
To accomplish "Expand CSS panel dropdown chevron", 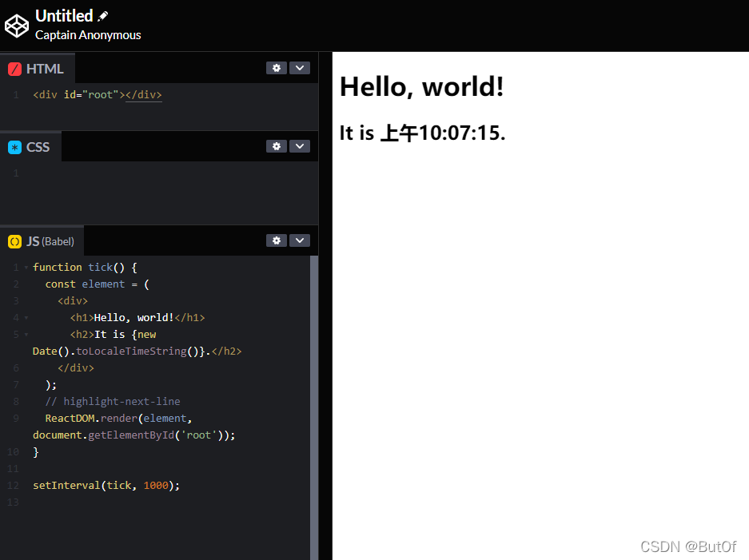I will [300, 146].
